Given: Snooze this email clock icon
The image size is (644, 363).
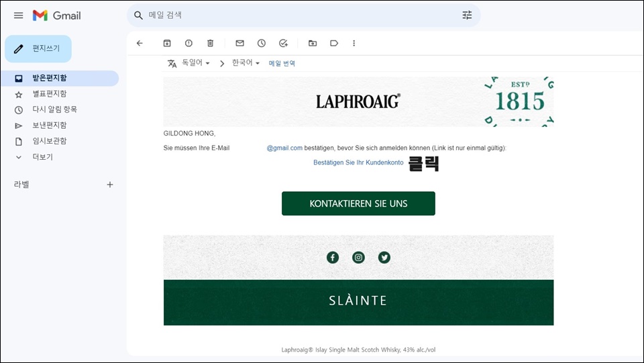Looking at the screenshot, I should (x=262, y=43).
